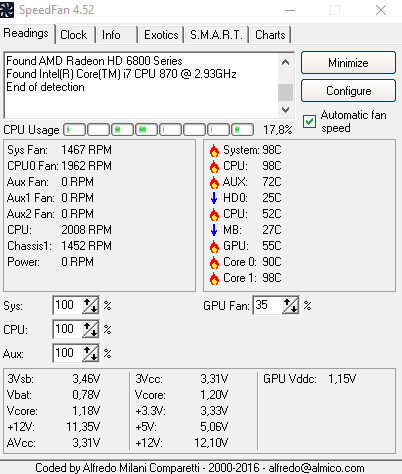Switch to the Exotics tab
Image resolution: width=402 pixels, height=474 pixels.
pos(161,35)
